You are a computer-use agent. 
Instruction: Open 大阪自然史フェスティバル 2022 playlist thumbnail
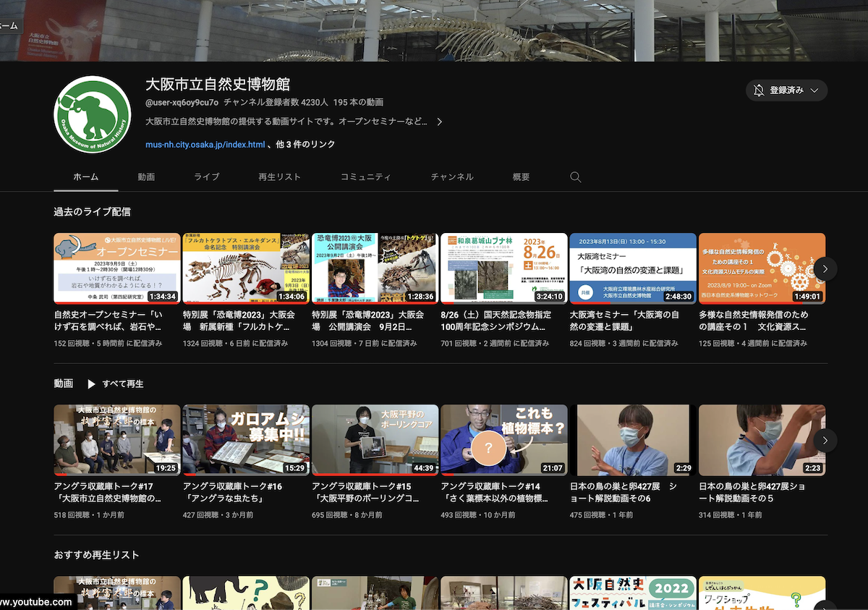(x=633, y=593)
